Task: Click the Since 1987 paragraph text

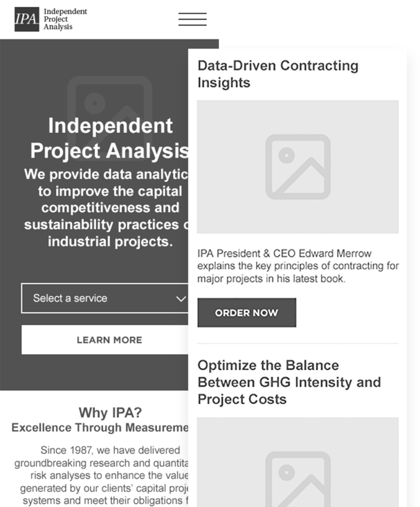Action: 101,475
